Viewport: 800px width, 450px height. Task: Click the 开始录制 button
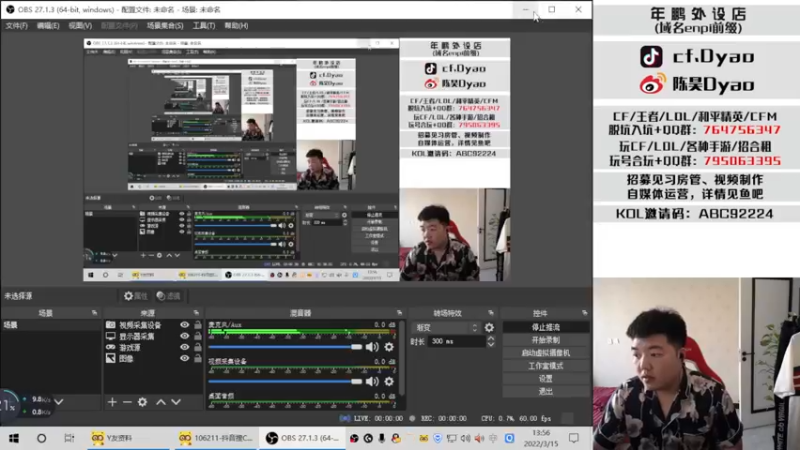(546, 340)
